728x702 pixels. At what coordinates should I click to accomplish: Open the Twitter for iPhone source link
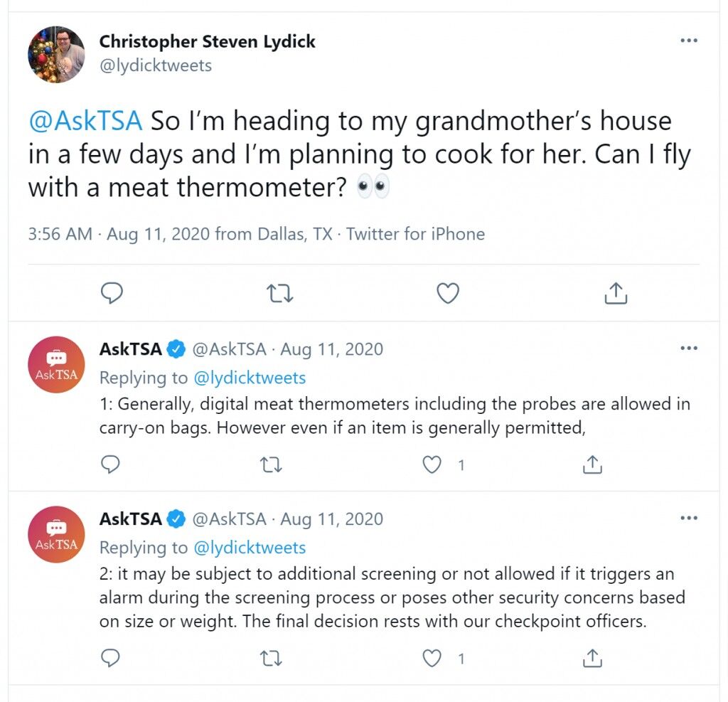(x=415, y=234)
